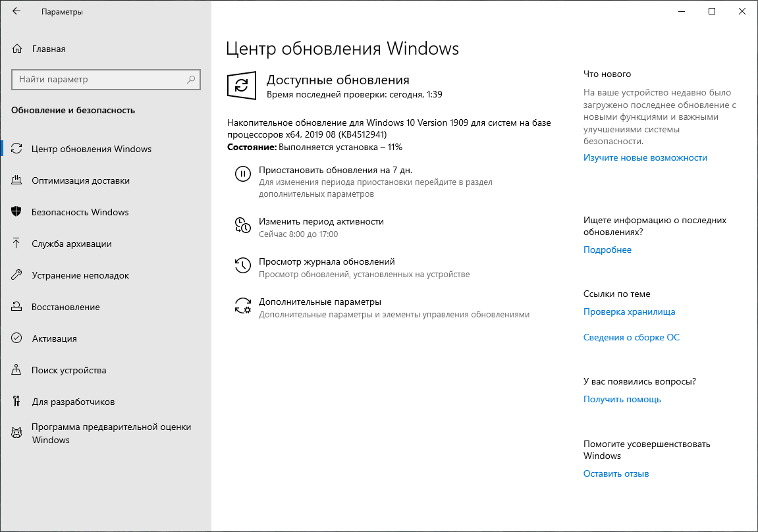Click the Для разработчиков tools icon
Viewport: 758px width, 532px height.
click(x=15, y=402)
